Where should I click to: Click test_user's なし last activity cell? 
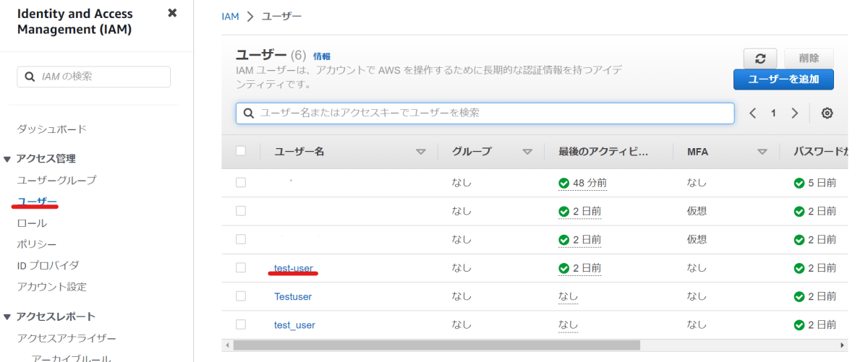[568, 325]
